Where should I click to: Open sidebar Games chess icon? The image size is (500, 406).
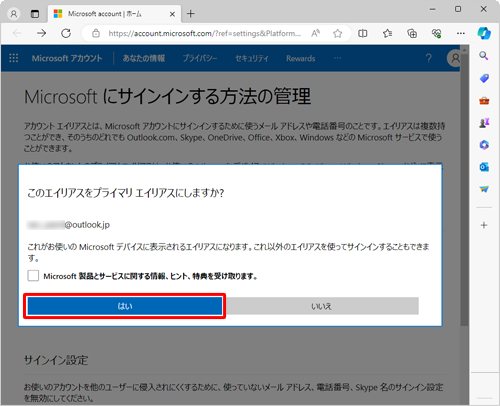pos(484,123)
